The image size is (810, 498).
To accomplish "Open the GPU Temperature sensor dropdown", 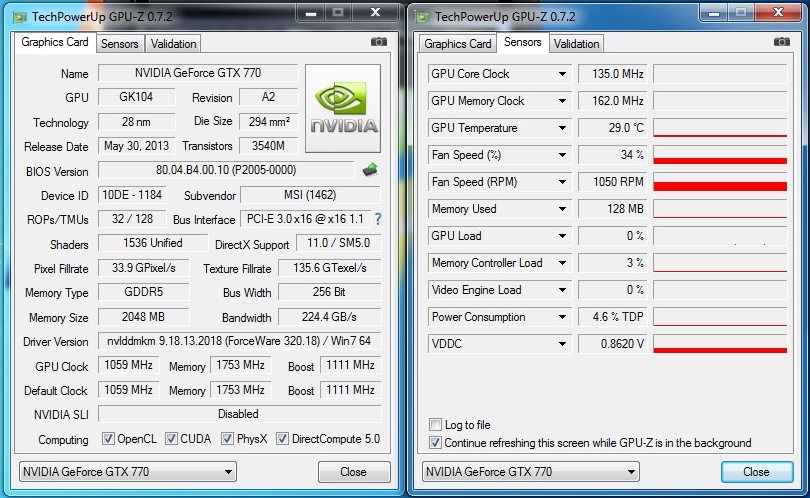I will click(x=562, y=128).
